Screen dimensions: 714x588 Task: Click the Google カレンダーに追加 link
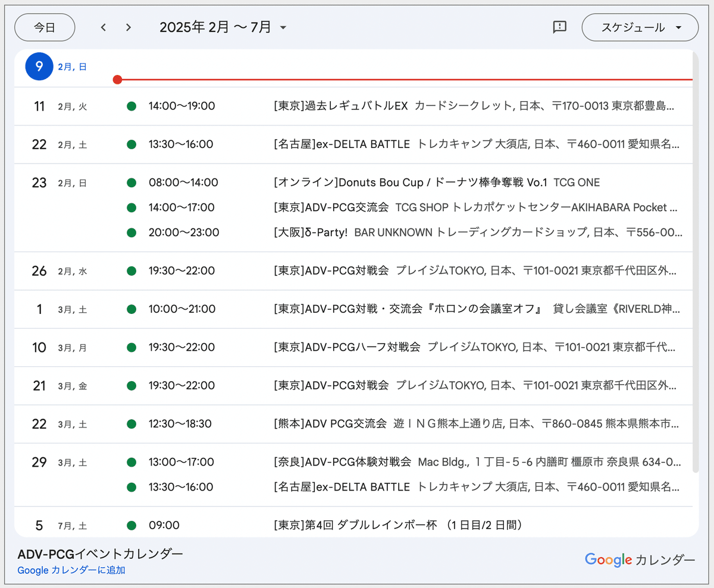coord(71,570)
